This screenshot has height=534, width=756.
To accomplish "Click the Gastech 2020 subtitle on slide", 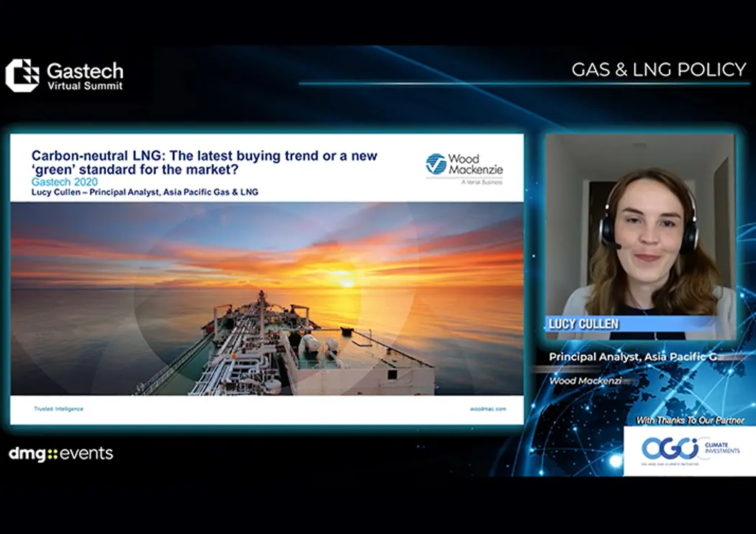I will pyautogui.click(x=65, y=182).
